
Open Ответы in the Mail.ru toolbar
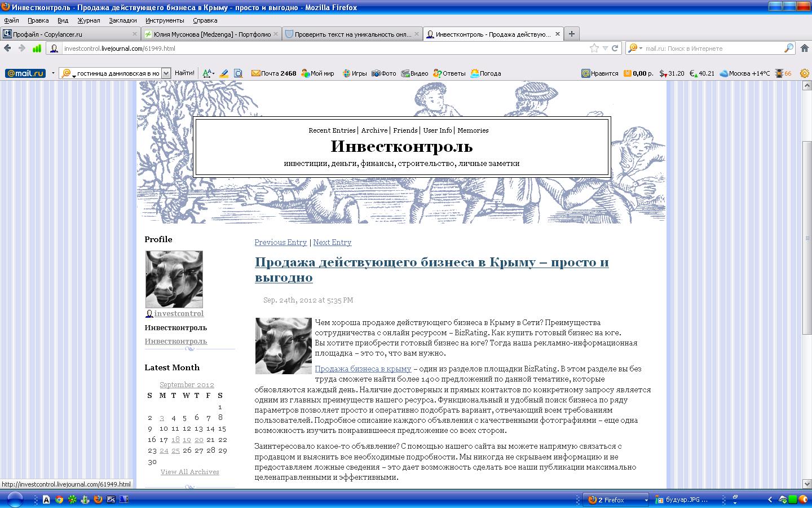[449, 73]
